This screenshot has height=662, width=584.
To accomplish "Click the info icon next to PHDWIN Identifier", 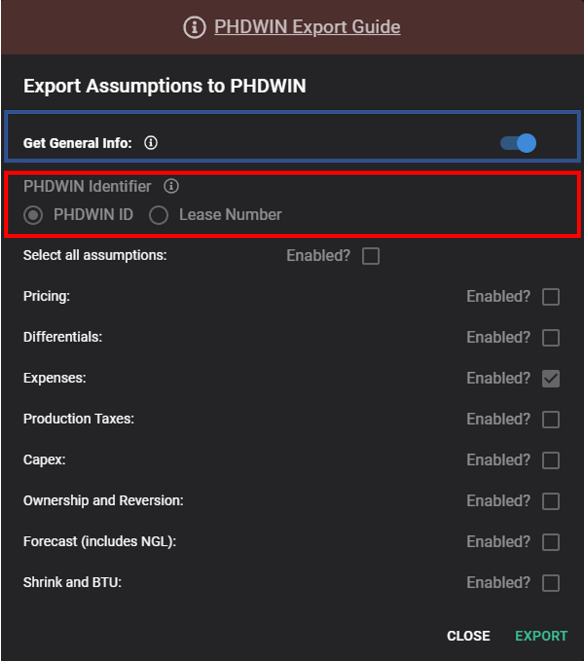I will pyautogui.click(x=171, y=186).
